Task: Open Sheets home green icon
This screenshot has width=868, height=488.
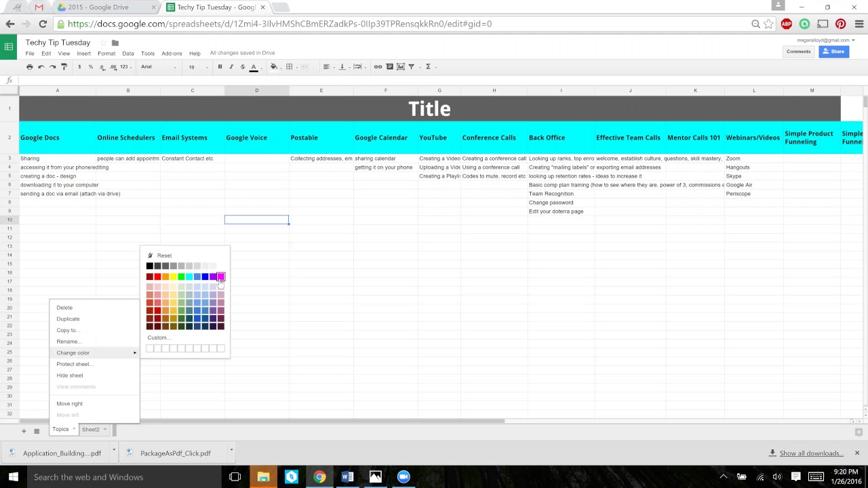Action: tap(9, 47)
